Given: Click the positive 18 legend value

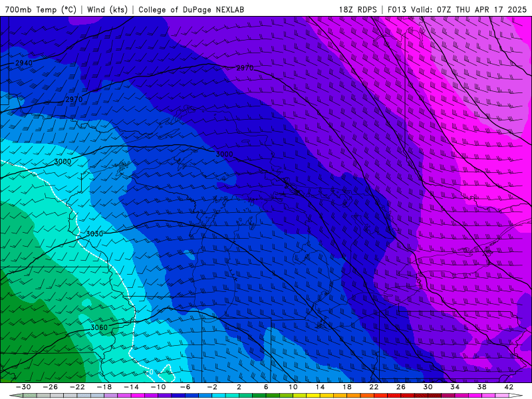Looking at the screenshot, I should 346,387.
